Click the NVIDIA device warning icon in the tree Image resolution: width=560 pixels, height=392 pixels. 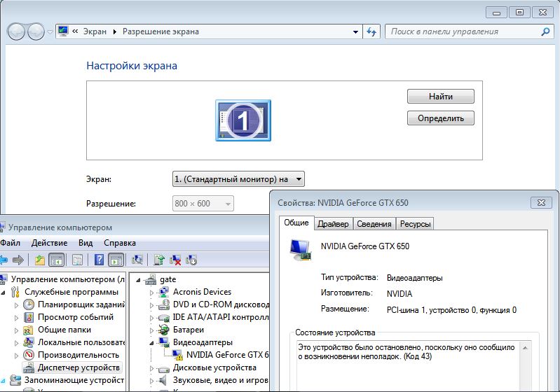tap(177, 355)
